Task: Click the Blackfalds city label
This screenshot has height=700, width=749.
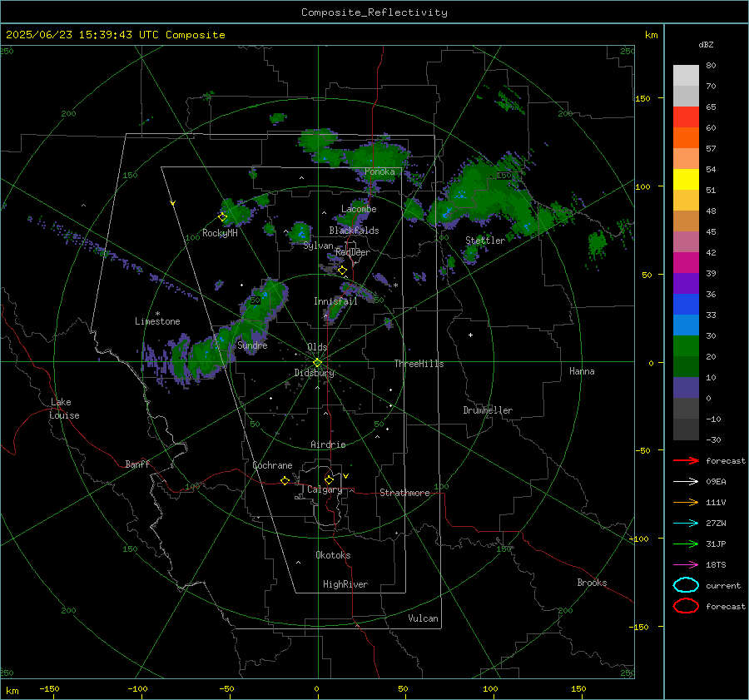Action: (x=354, y=231)
